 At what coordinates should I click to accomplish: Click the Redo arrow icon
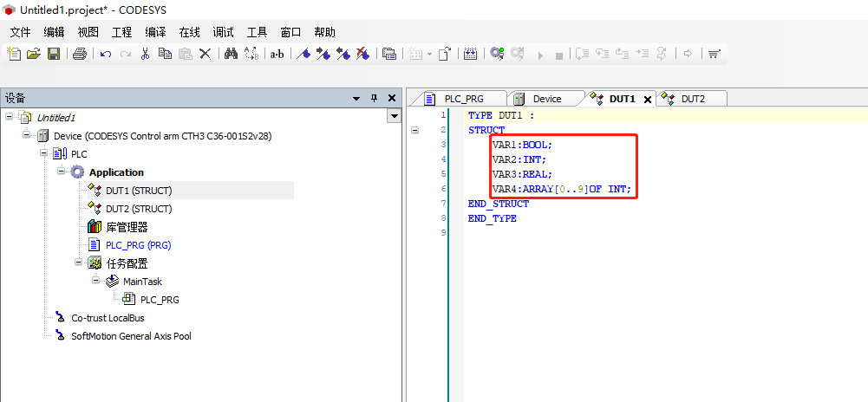tap(126, 55)
